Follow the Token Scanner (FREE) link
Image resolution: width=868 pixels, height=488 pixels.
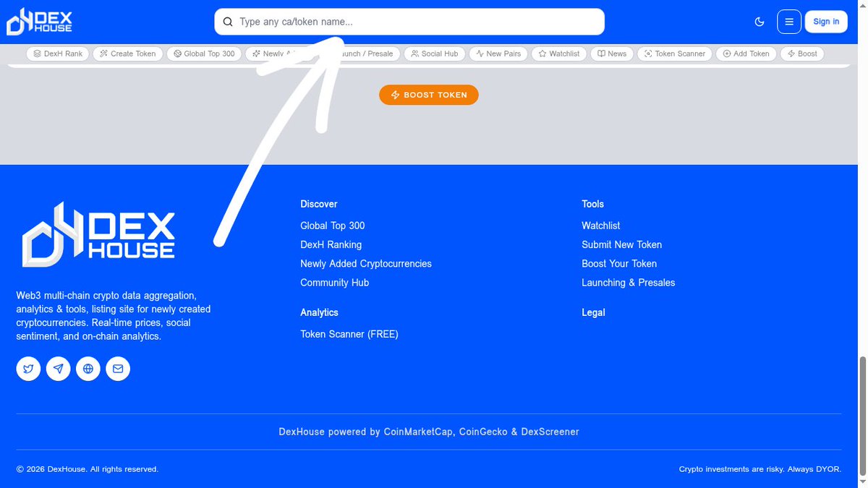pyautogui.click(x=349, y=334)
